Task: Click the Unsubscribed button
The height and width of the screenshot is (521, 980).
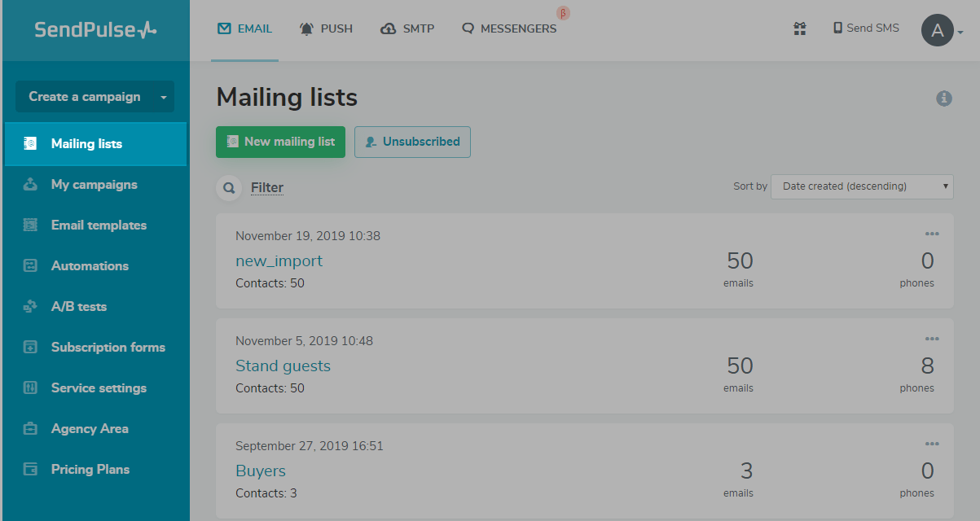Action: point(412,142)
